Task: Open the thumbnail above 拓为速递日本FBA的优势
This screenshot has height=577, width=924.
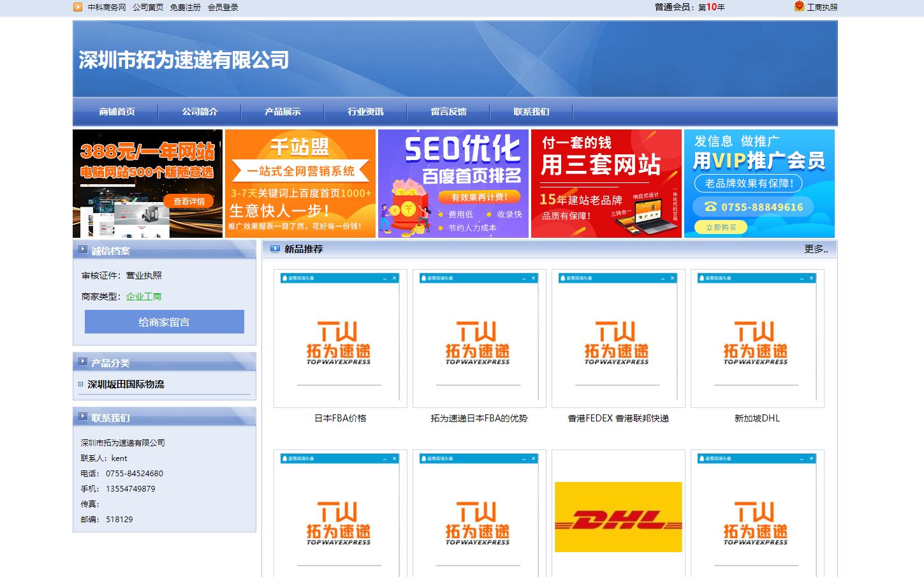Action: (x=480, y=339)
